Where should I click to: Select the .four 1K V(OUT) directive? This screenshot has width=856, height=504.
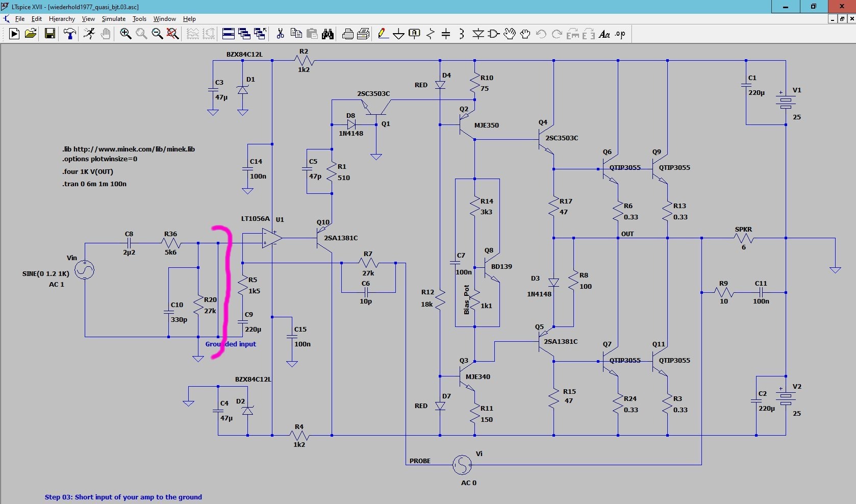pos(88,171)
